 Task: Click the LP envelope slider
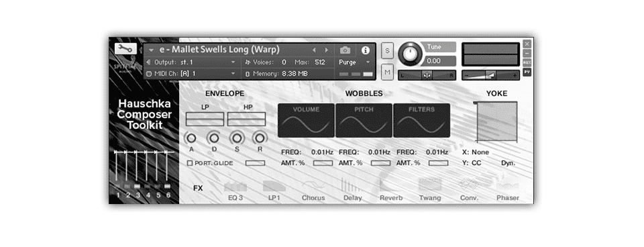point(205,119)
